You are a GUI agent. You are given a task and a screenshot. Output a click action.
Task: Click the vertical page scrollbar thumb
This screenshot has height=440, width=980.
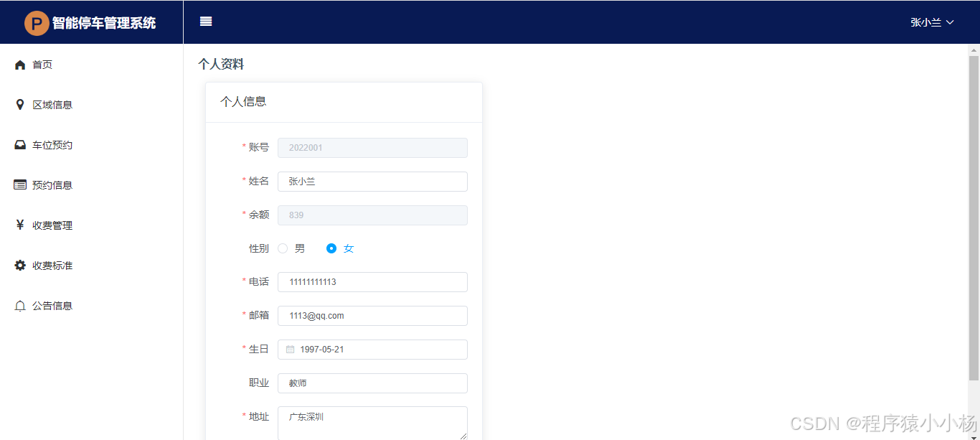click(974, 217)
